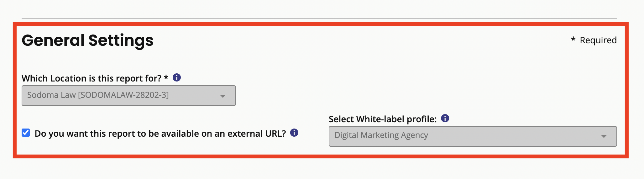Select the SODOMALAW-28202-3 value text

coord(123,95)
